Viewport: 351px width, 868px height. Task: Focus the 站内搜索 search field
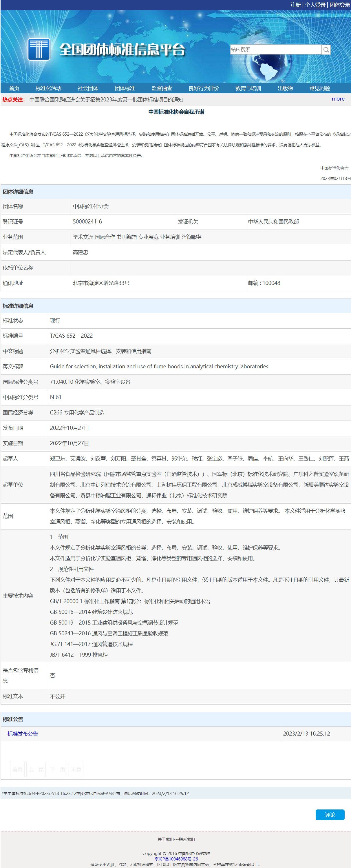tap(275, 49)
